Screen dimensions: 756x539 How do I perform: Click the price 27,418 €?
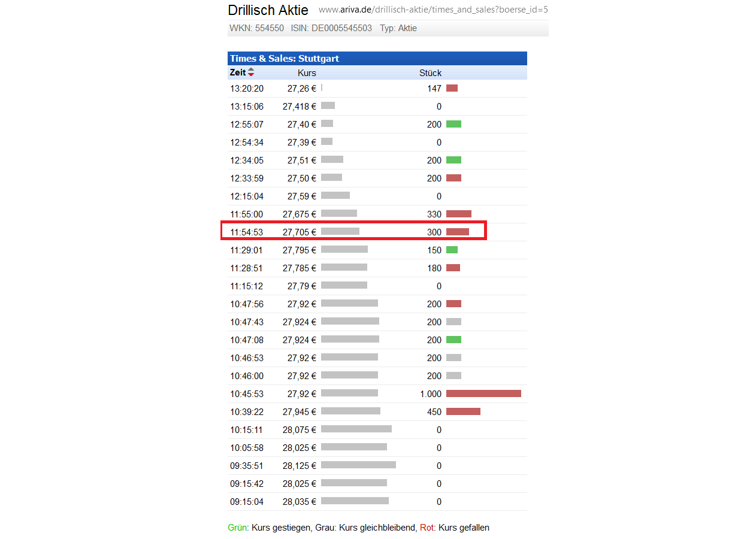coord(300,107)
